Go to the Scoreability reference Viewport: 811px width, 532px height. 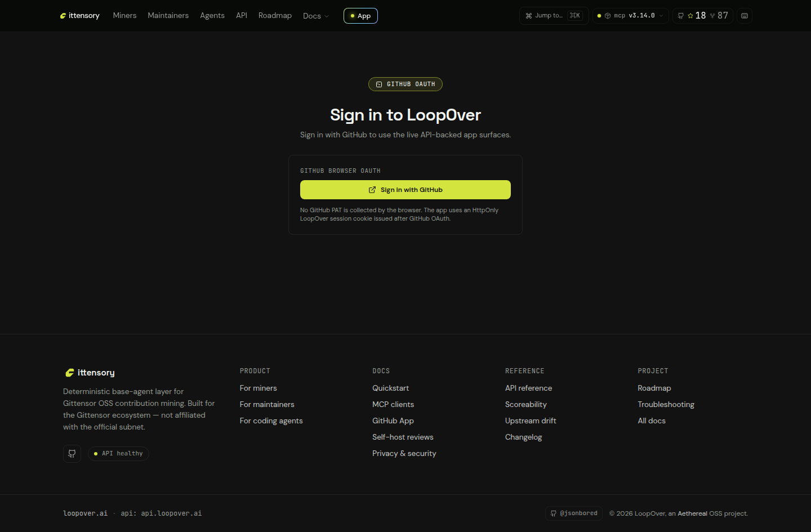pyautogui.click(x=526, y=405)
